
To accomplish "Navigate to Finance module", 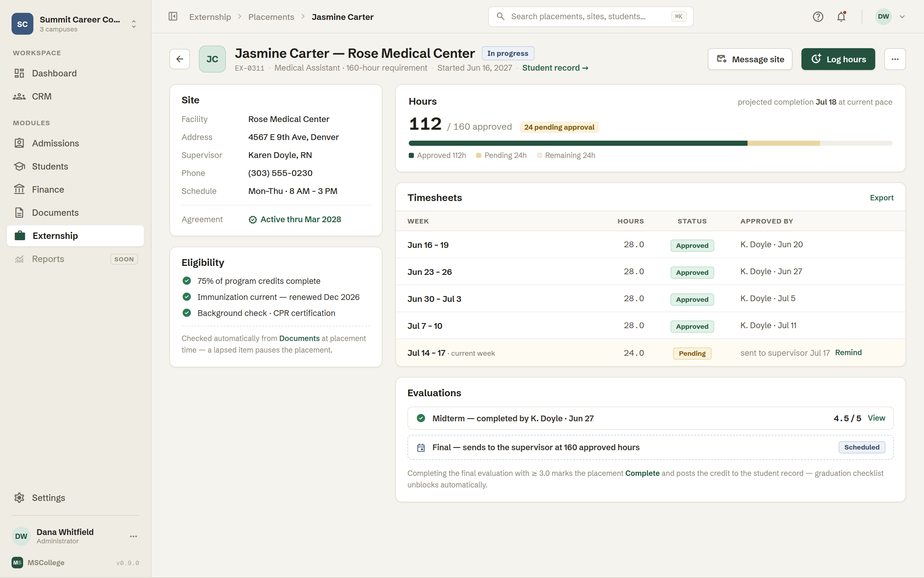I will pos(75,189).
